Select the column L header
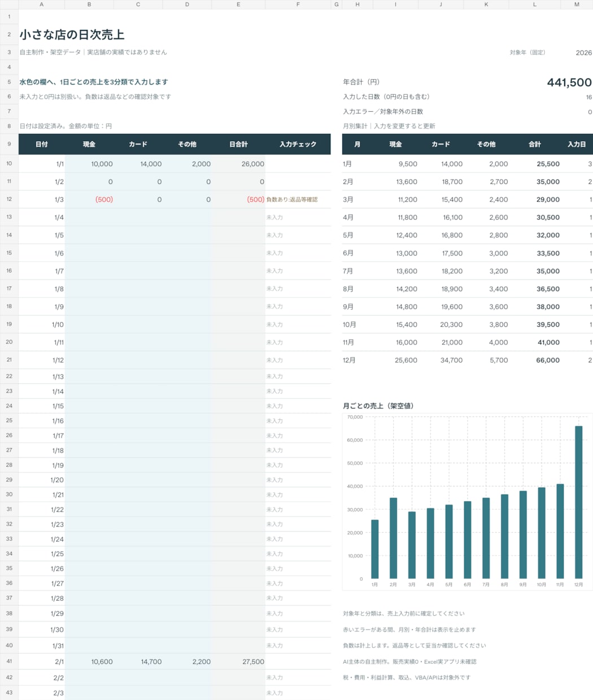Screen dimensions: 593x700 coord(535,5)
